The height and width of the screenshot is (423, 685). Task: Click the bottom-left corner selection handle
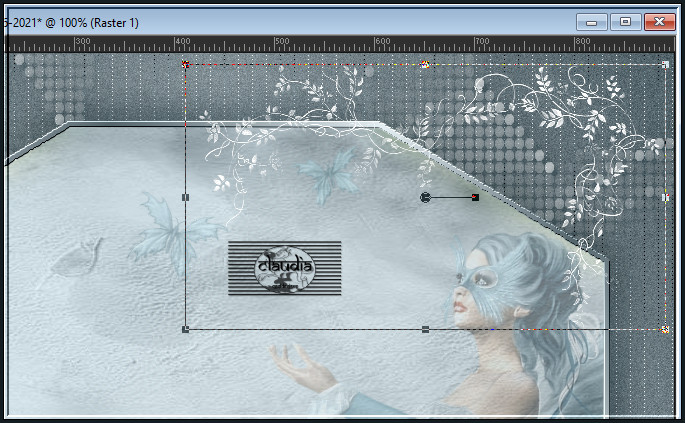[x=185, y=329]
